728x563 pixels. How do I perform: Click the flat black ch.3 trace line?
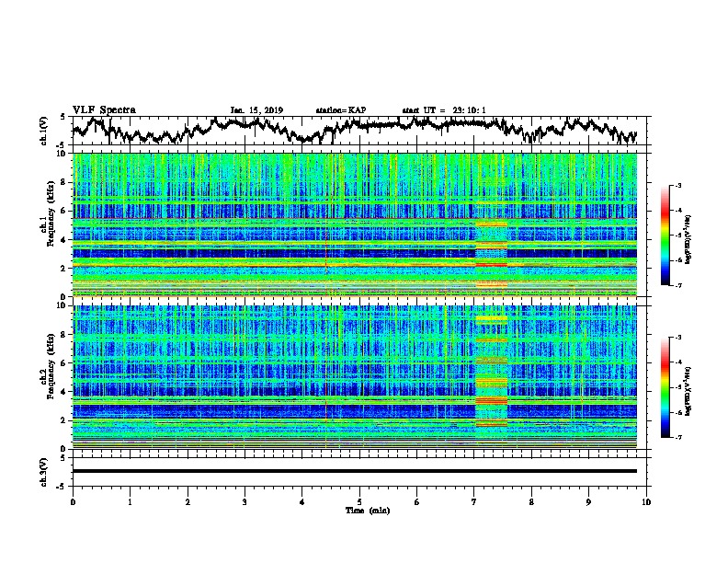coord(354,471)
